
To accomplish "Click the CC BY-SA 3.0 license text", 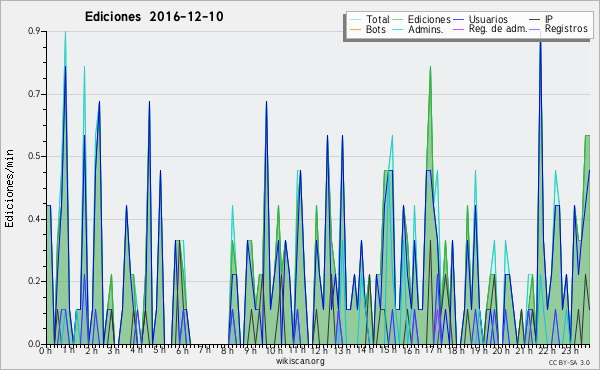I will tap(569, 363).
